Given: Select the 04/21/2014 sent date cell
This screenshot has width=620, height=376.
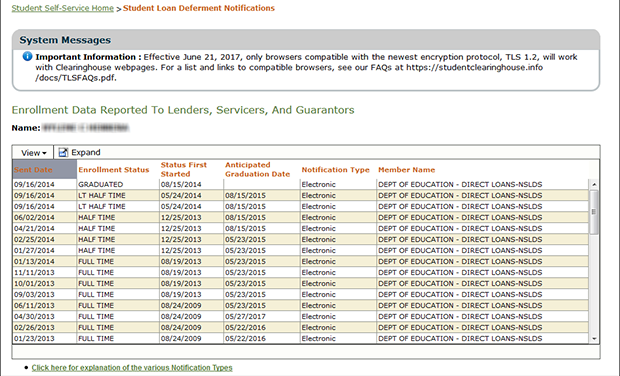Looking at the screenshot, I should point(45,229).
